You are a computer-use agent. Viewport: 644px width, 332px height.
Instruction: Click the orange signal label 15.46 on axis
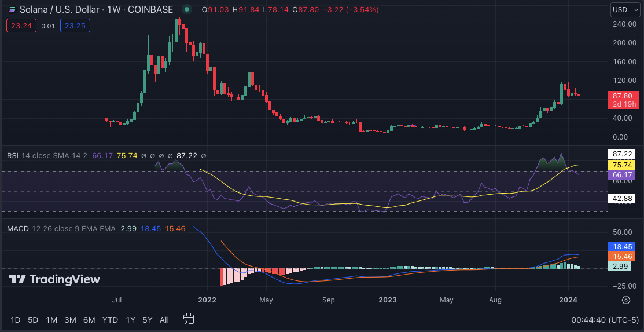click(x=621, y=257)
